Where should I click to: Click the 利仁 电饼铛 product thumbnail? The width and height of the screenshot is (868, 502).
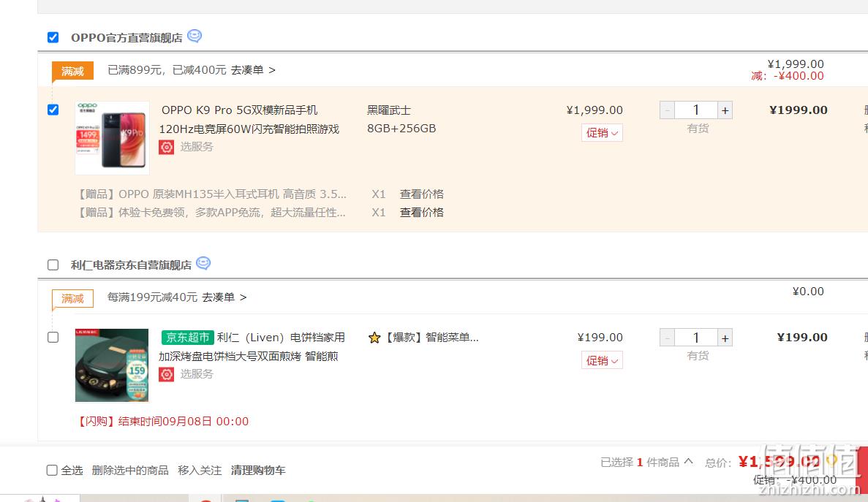coord(113,365)
